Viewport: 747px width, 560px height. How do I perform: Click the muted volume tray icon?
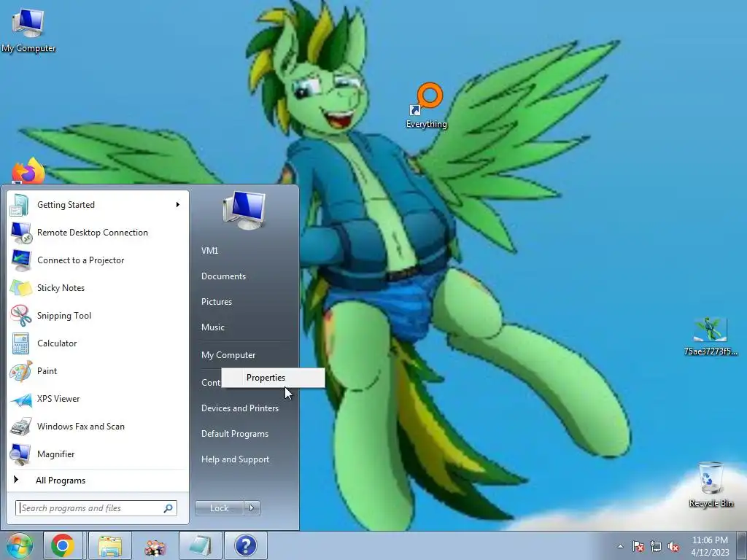coord(673,546)
